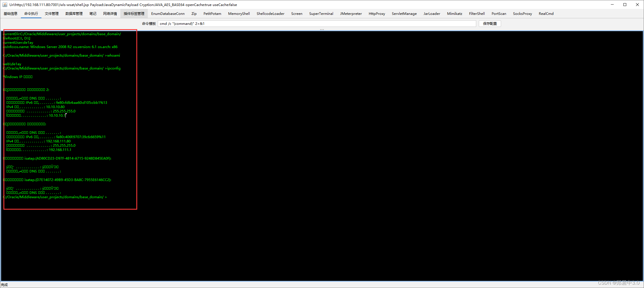Click the gateway 192.168.111.1 line
The width and height of the screenshot is (644, 288).
pos(39,150)
